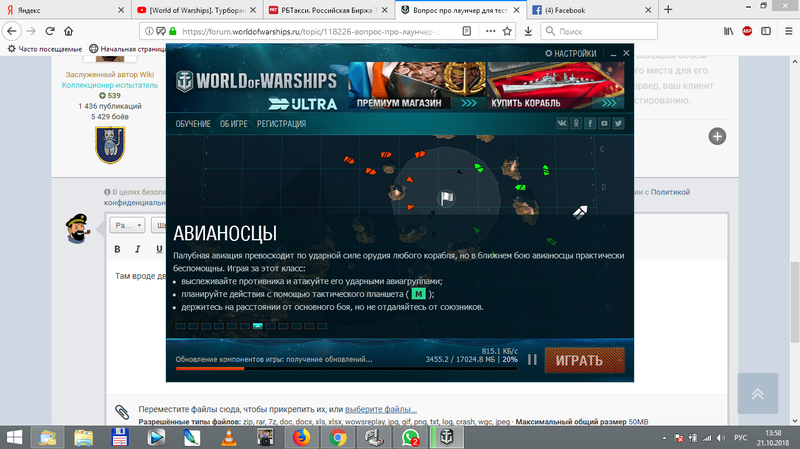The image size is (800, 449).
Task: Switch to the Facebook browser tab
Action: coord(592,10)
